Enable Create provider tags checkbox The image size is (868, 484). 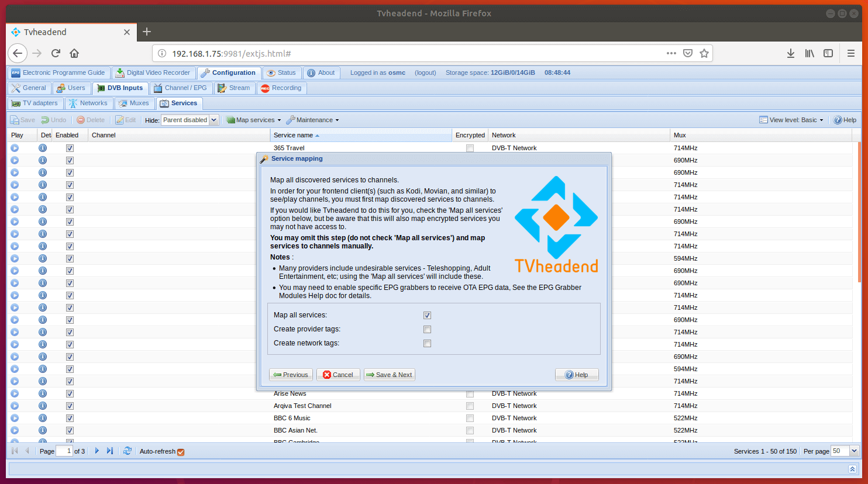427,329
